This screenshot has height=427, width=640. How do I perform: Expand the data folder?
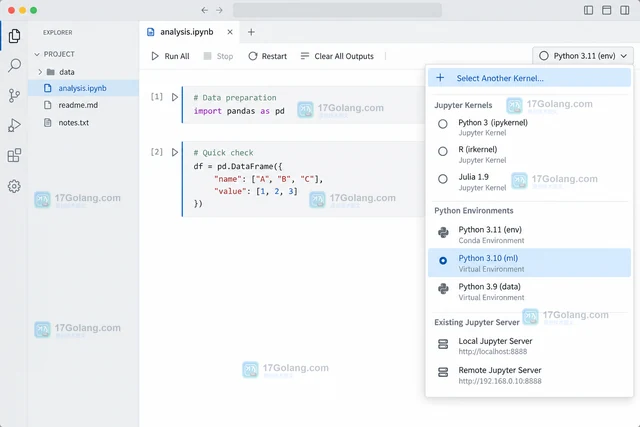[40, 72]
